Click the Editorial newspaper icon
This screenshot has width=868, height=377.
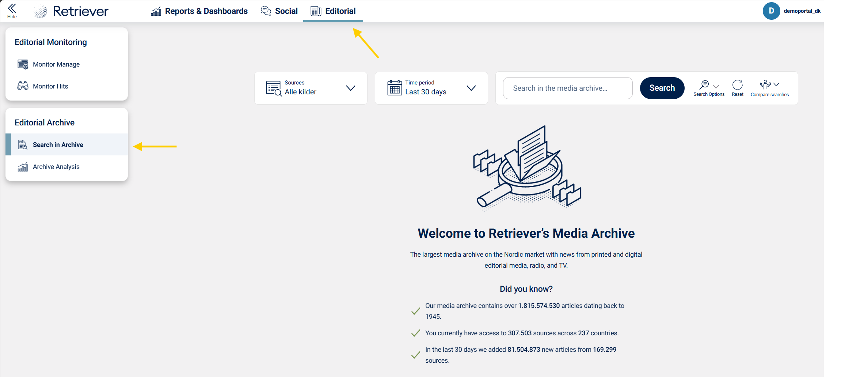pos(316,11)
